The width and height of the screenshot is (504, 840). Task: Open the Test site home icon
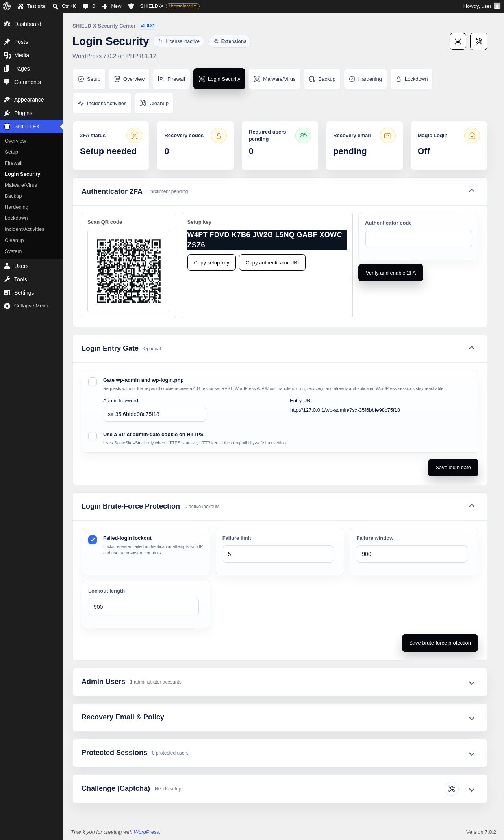[x=20, y=6]
